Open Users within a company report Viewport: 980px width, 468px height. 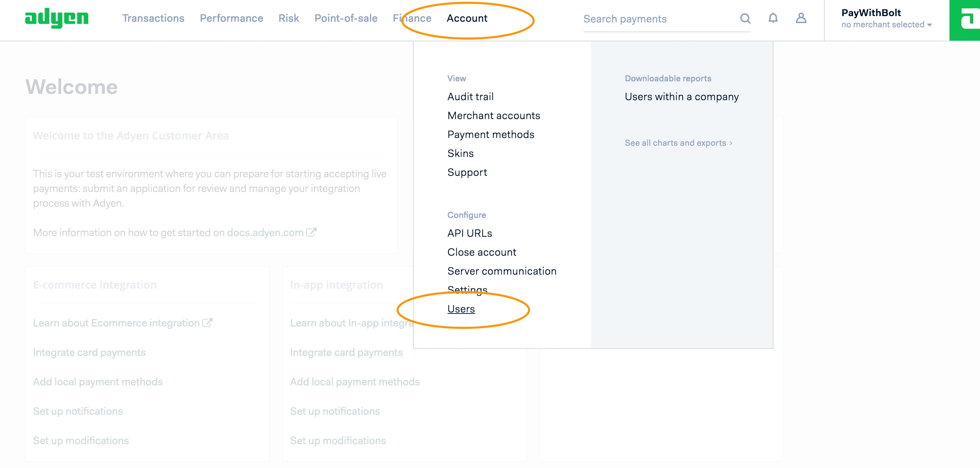pos(681,97)
